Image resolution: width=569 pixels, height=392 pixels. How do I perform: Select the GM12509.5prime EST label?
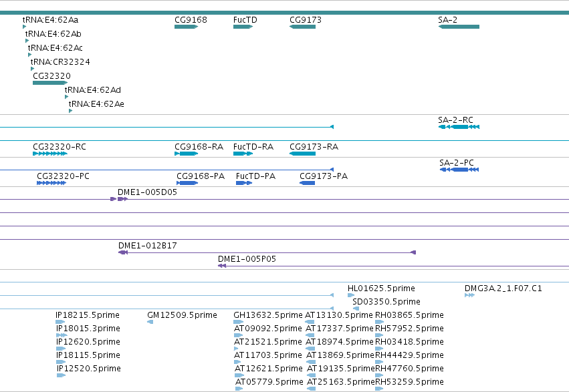point(182,315)
